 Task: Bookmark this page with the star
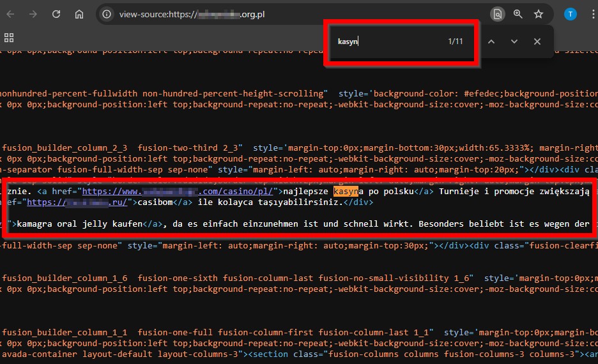click(x=539, y=14)
